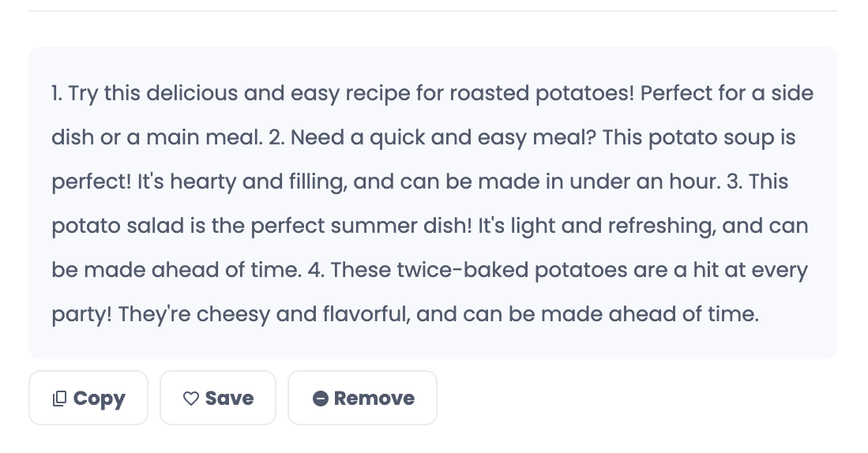Click the words "Need a quick and easy meal?"

click(x=444, y=138)
